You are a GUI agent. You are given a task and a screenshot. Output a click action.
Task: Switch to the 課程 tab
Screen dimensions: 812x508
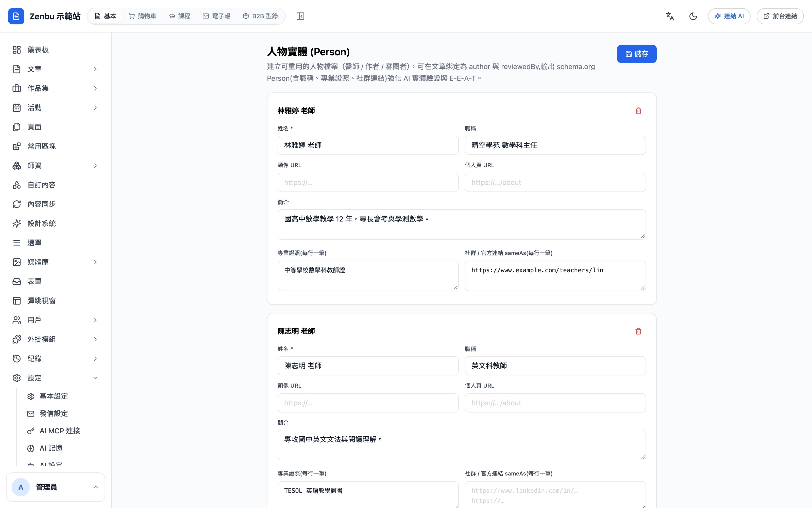click(x=179, y=16)
